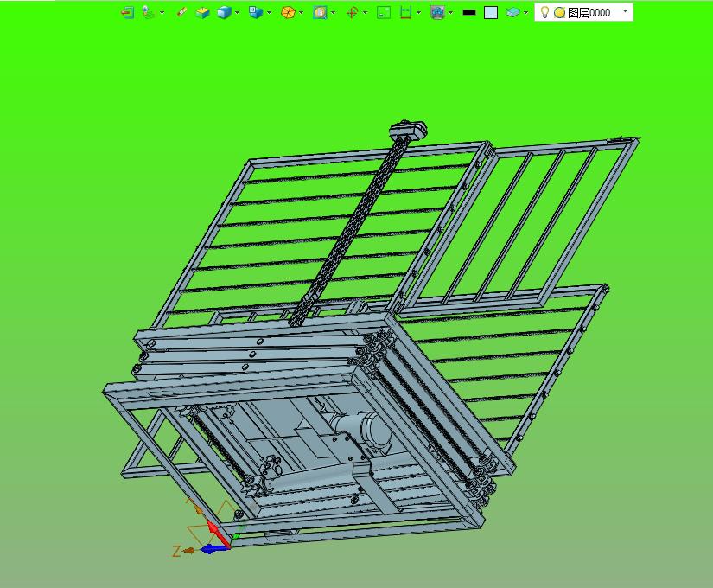Select the eraser/brush tool icon
Image resolution: width=713 pixels, height=588 pixels.
point(181,12)
